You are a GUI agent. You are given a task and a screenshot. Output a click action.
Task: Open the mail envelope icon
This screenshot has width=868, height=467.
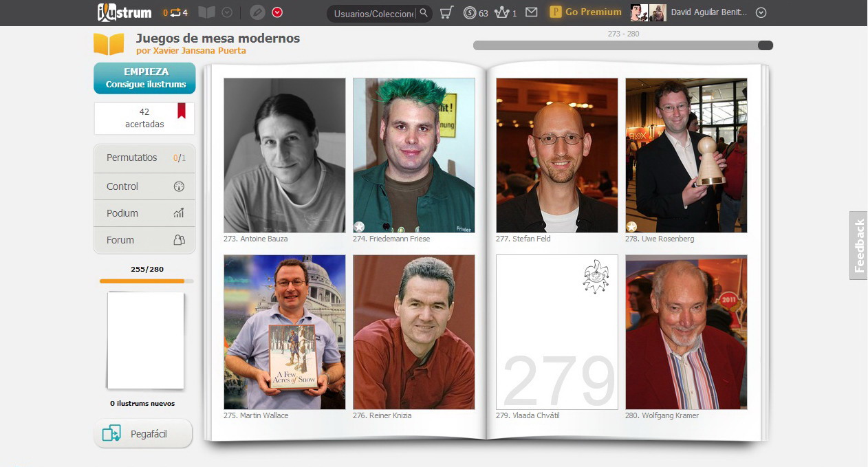(x=531, y=12)
